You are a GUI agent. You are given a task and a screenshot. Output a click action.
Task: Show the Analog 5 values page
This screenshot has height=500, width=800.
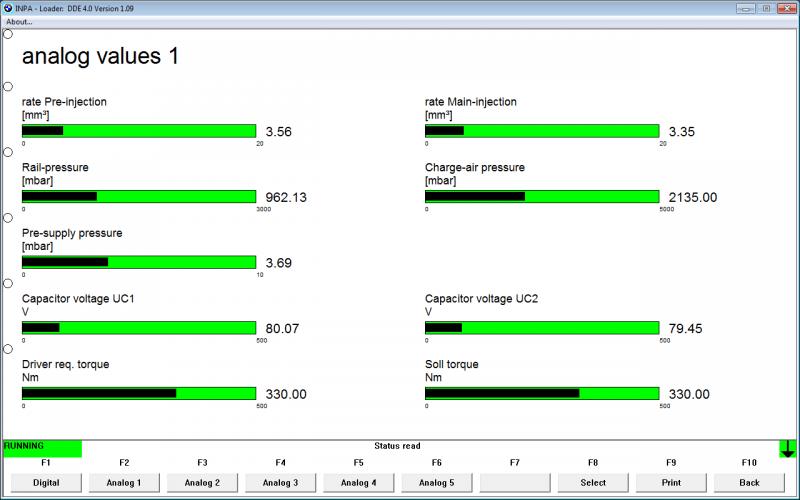[x=436, y=482]
